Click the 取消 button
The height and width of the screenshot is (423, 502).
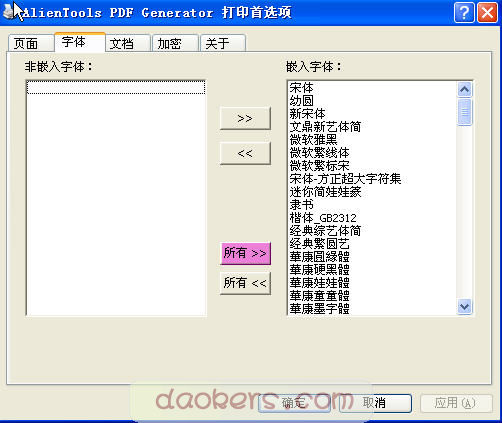(x=375, y=403)
